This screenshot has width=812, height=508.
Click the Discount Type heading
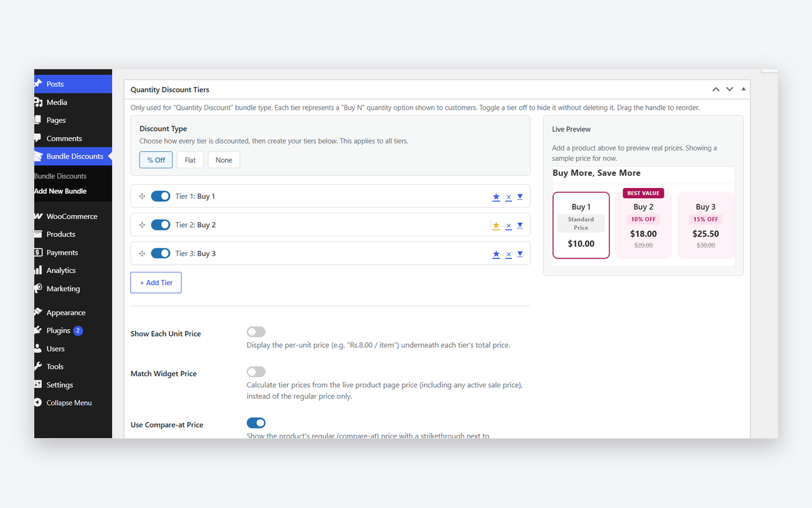pos(163,129)
